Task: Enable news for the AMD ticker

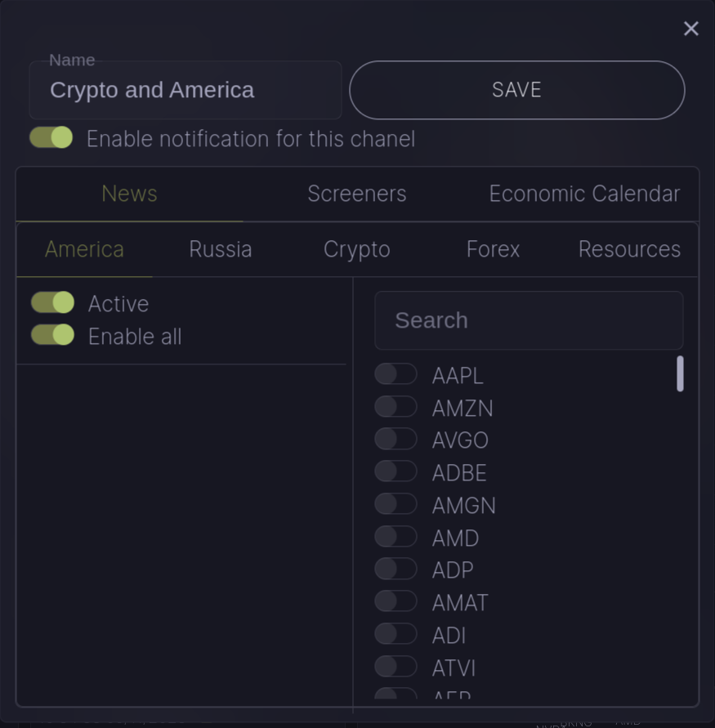Action: coord(395,537)
